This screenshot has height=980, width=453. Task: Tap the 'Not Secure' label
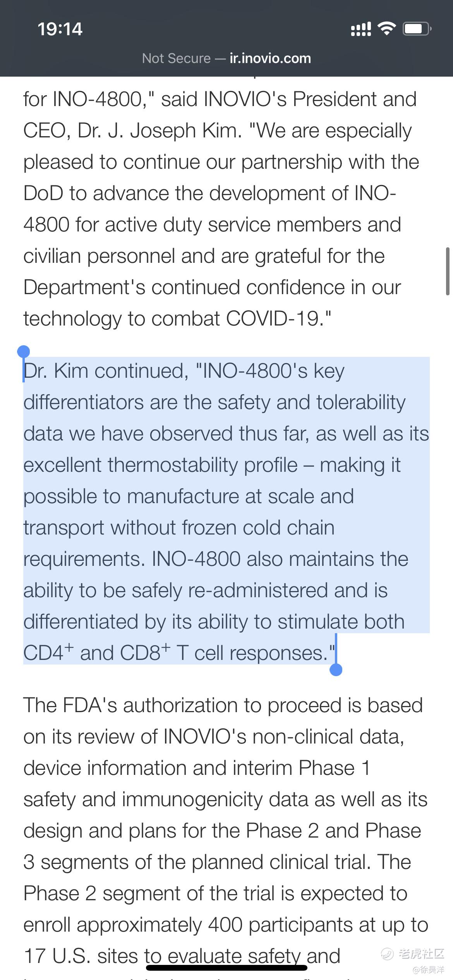(x=176, y=58)
